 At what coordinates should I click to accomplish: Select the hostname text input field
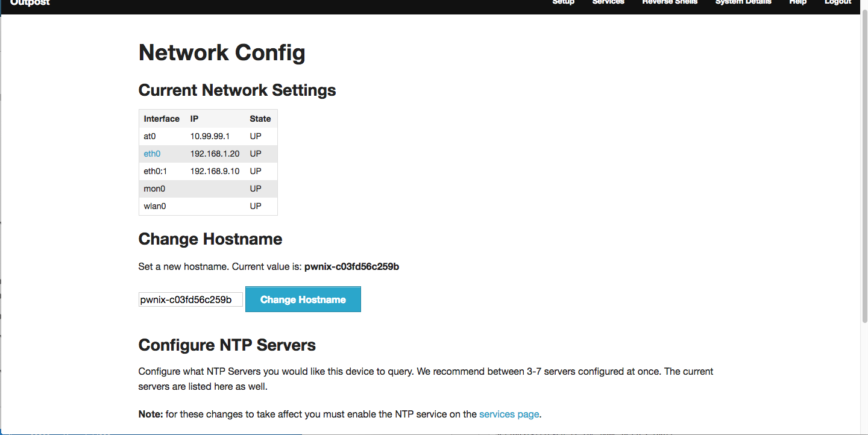pyautogui.click(x=190, y=299)
